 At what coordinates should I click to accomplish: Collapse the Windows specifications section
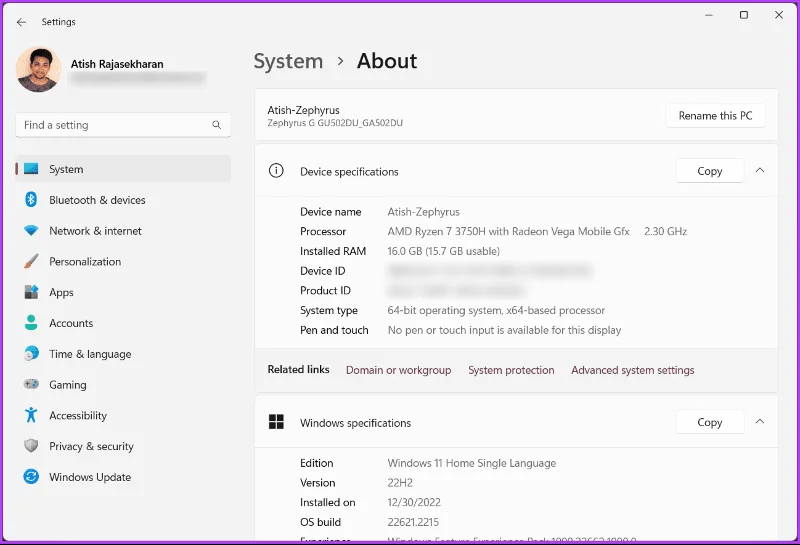[x=760, y=422]
